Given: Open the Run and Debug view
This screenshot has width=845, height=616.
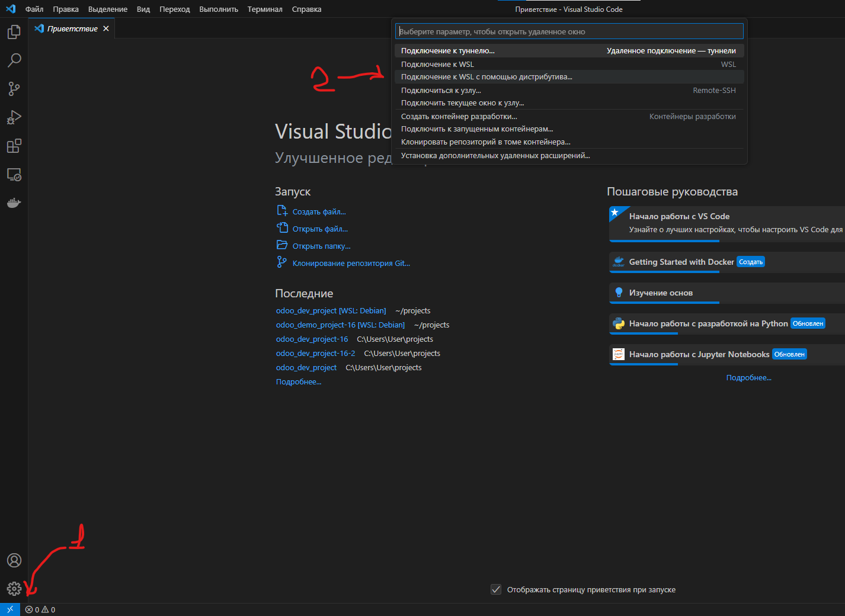Looking at the screenshot, I should 14,117.
